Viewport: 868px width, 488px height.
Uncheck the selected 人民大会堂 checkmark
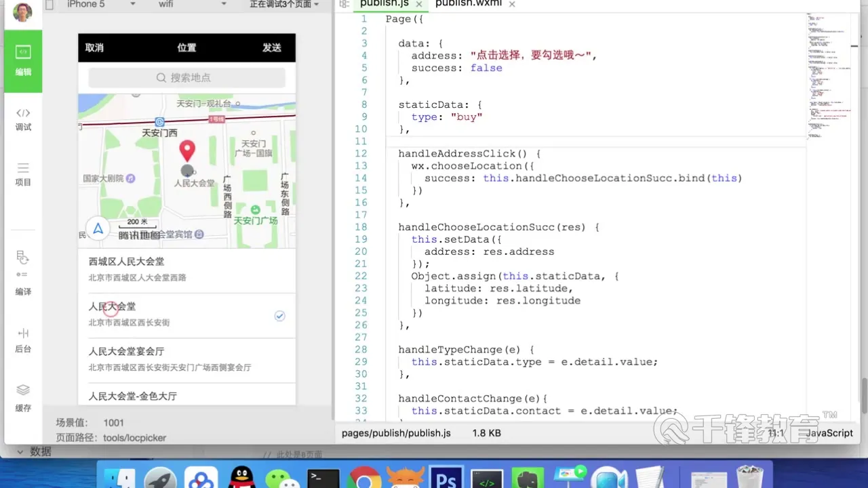[279, 316]
